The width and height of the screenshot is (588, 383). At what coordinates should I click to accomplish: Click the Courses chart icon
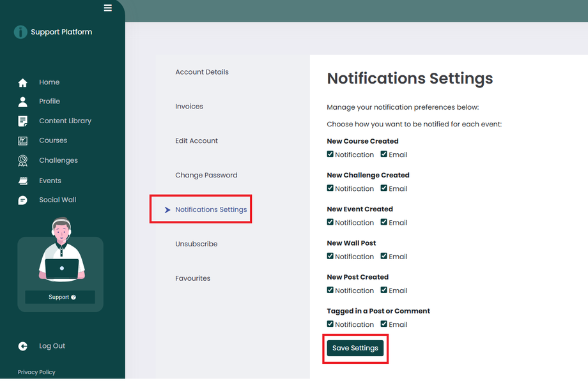(x=23, y=141)
